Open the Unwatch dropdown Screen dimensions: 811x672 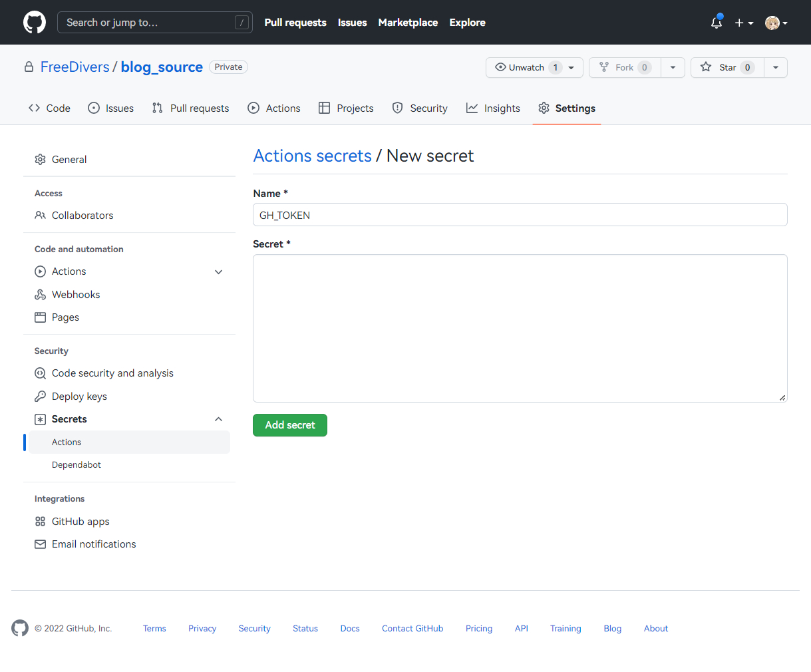tap(571, 68)
